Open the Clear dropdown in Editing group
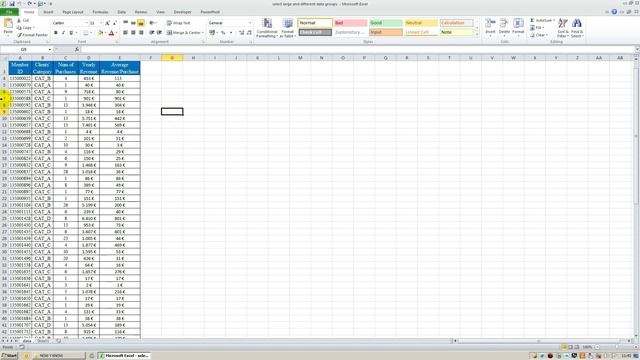Image resolution: width=640 pixels, height=360 pixels. 538,35
